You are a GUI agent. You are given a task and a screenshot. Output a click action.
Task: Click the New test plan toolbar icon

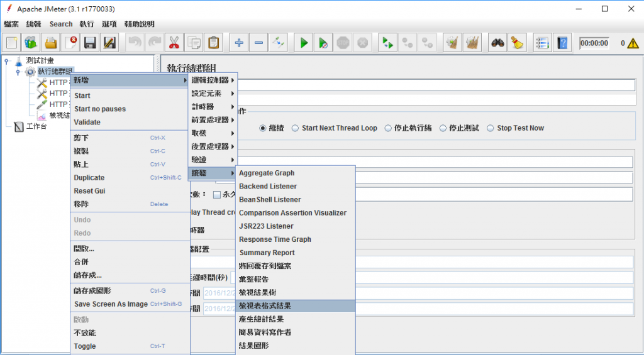click(x=11, y=43)
